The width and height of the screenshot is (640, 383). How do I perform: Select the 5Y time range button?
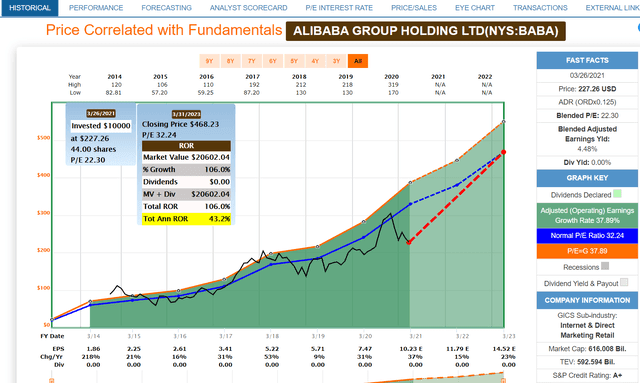point(294,61)
